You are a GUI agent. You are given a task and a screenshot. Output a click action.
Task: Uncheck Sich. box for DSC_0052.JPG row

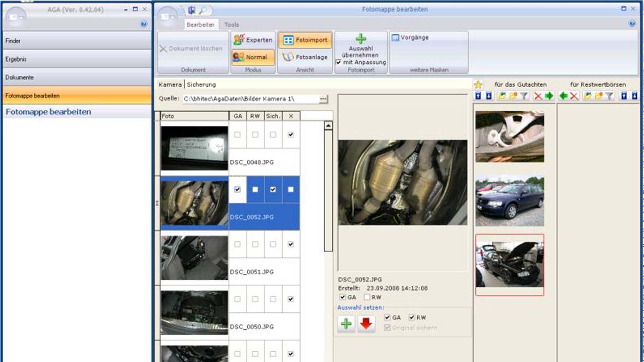[273, 189]
